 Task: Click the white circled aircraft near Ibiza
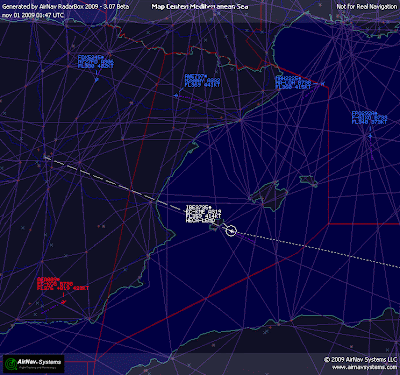point(231,231)
